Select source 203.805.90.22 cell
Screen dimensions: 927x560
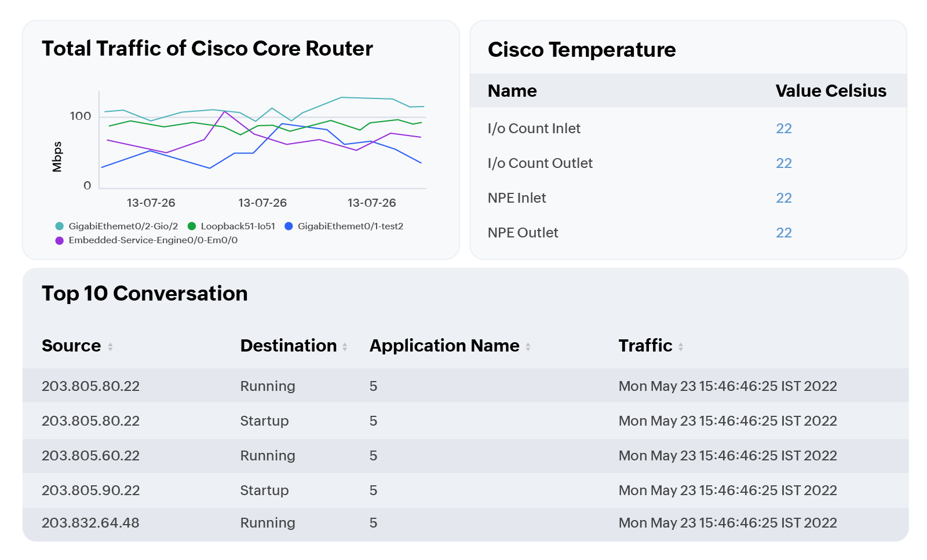91,491
